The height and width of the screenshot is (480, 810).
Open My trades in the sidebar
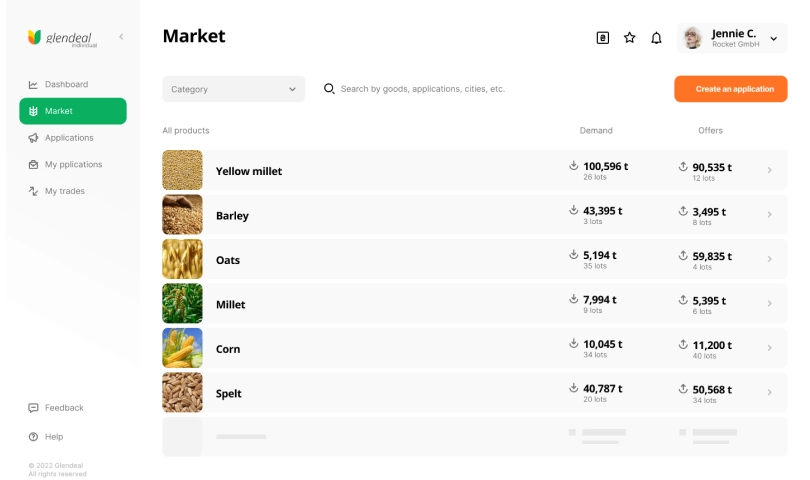point(64,191)
